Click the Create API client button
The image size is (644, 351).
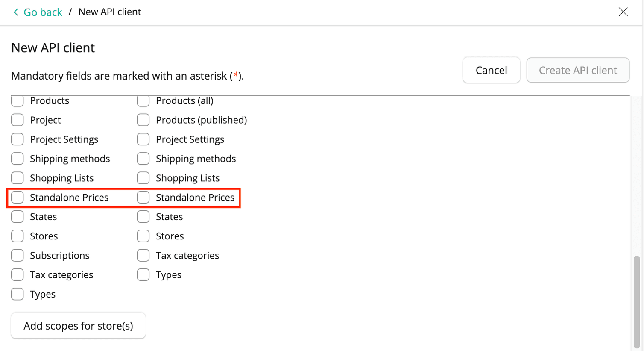(x=577, y=70)
